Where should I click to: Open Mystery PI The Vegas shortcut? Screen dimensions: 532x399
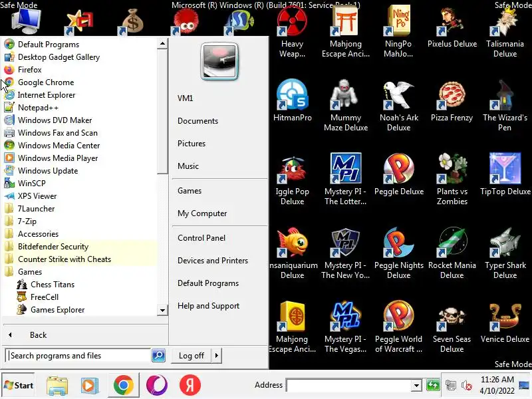pyautogui.click(x=345, y=327)
